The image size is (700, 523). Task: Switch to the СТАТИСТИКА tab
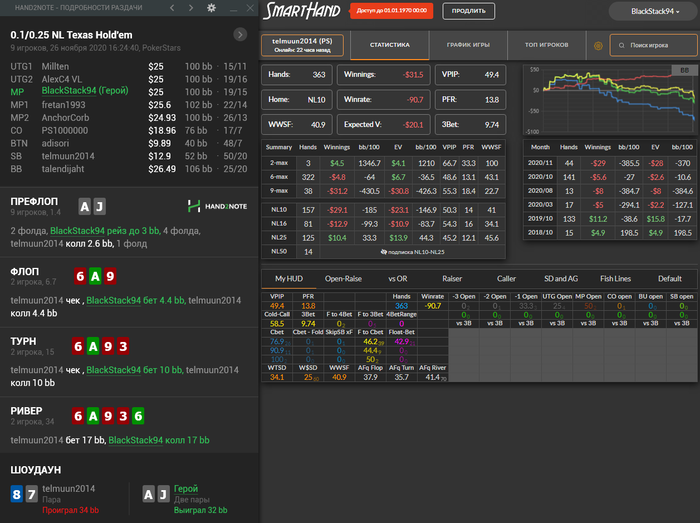tap(390, 45)
